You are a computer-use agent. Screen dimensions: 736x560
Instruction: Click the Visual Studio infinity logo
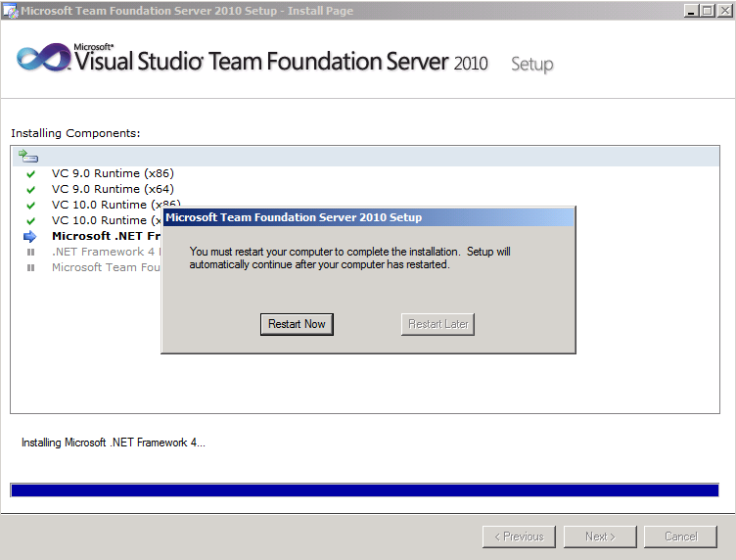tap(43, 58)
